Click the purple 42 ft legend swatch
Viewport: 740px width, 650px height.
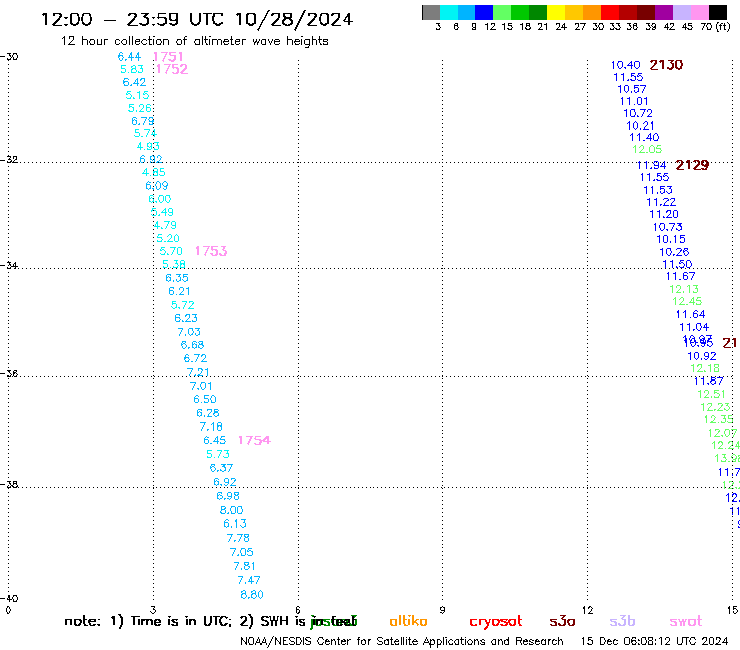[664, 12]
